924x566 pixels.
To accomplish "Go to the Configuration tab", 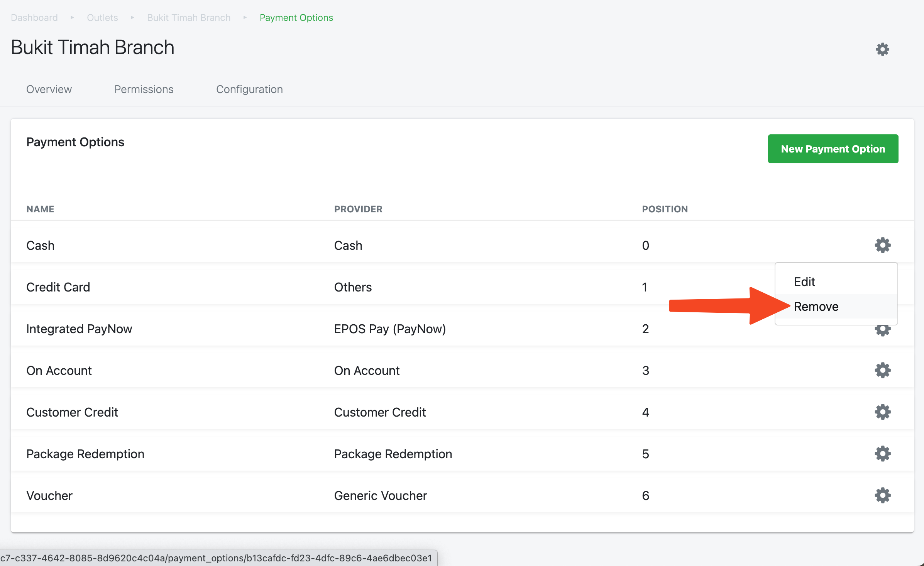I will pos(249,89).
